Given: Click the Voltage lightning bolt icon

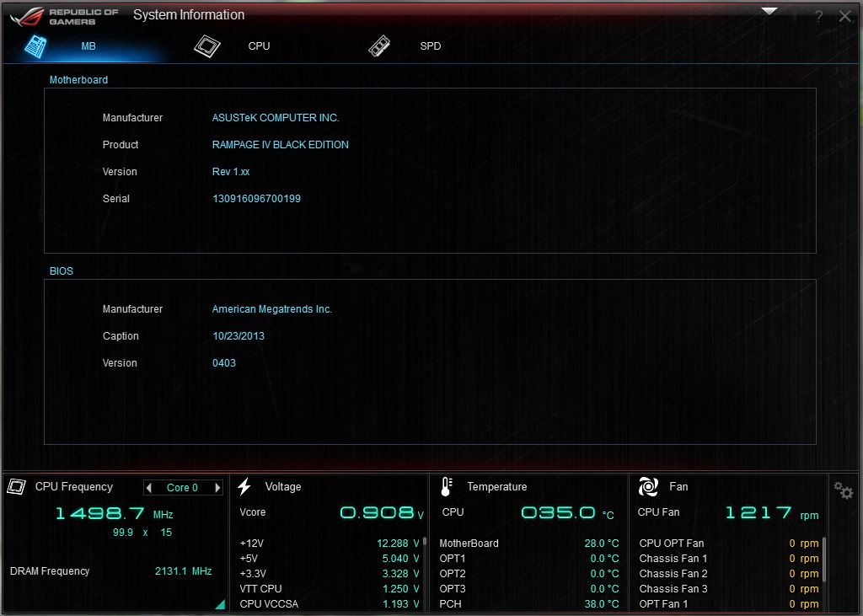Looking at the screenshot, I should coord(244,486).
